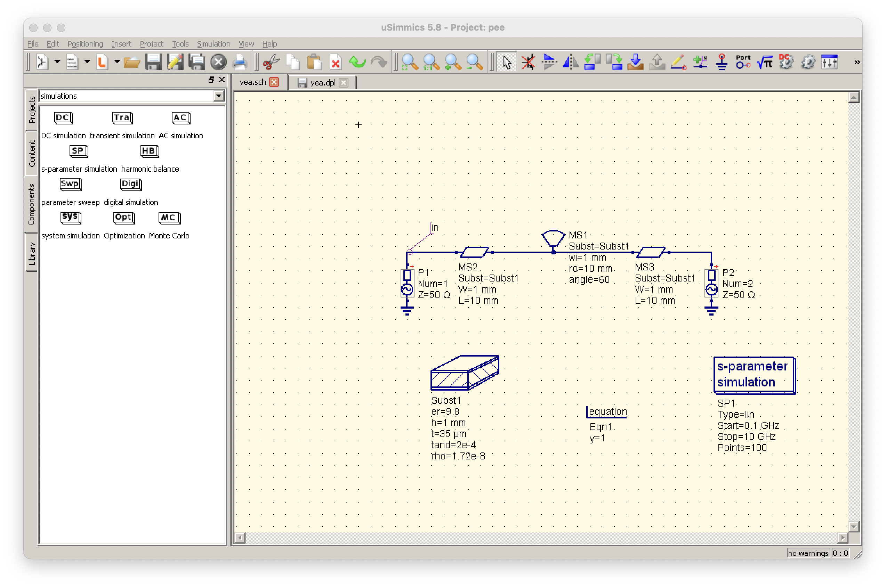This screenshot has width=886, height=588.
Task: Insert a Port via toolbar icon
Action: coord(743,62)
